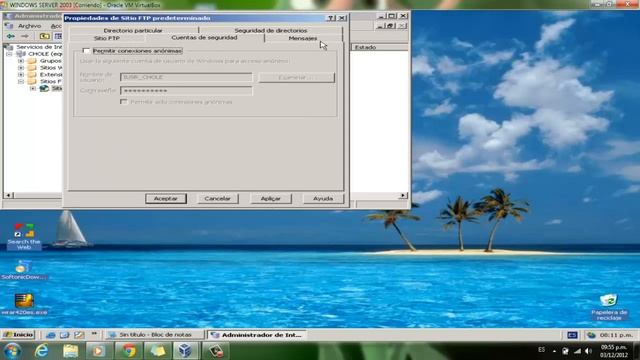Open the WinRAR installer desktop icon
640x360 pixels.
click(x=24, y=304)
